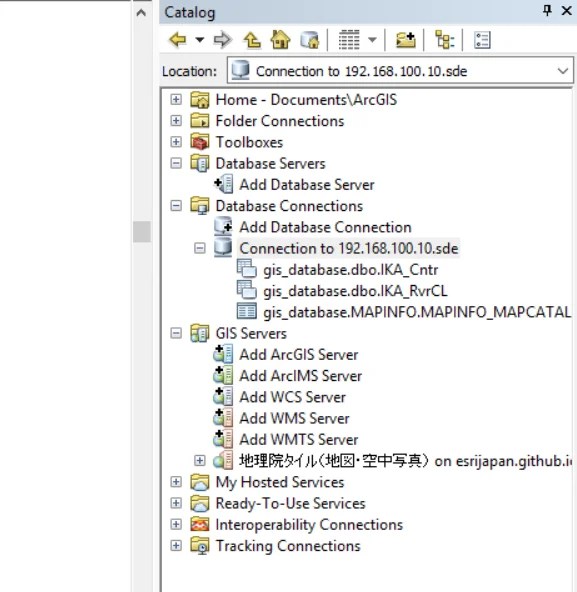This screenshot has height=592, width=577.
Task: Click the left pane scrollbar thumb
Action: tap(142, 231)
